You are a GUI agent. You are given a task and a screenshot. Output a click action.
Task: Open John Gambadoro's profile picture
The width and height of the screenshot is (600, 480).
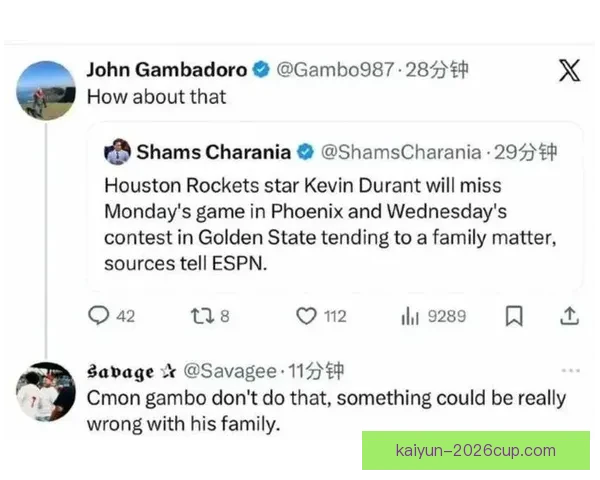tap(46, 90)
